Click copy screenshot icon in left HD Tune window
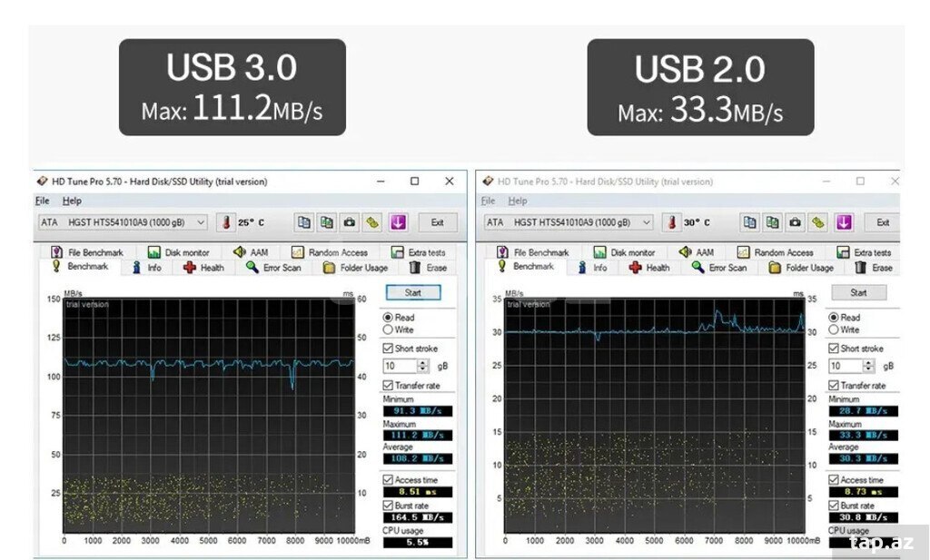 [327, 222]
